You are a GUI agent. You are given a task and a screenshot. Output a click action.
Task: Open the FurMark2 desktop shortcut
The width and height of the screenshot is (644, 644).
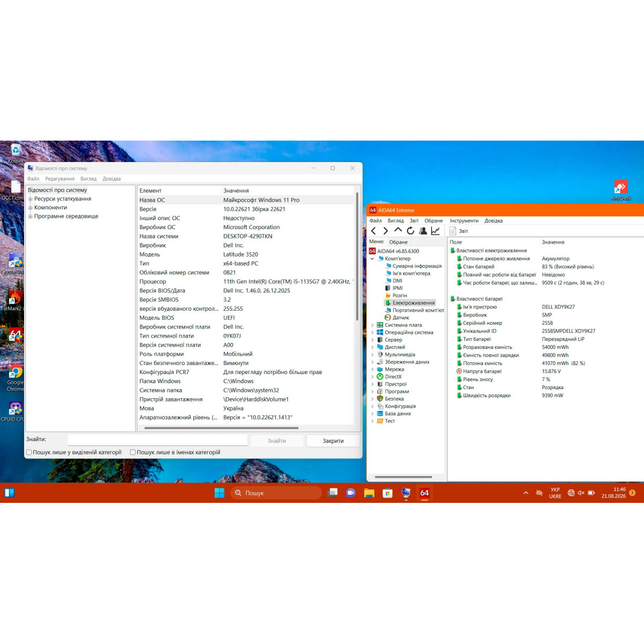click(13, 301)
